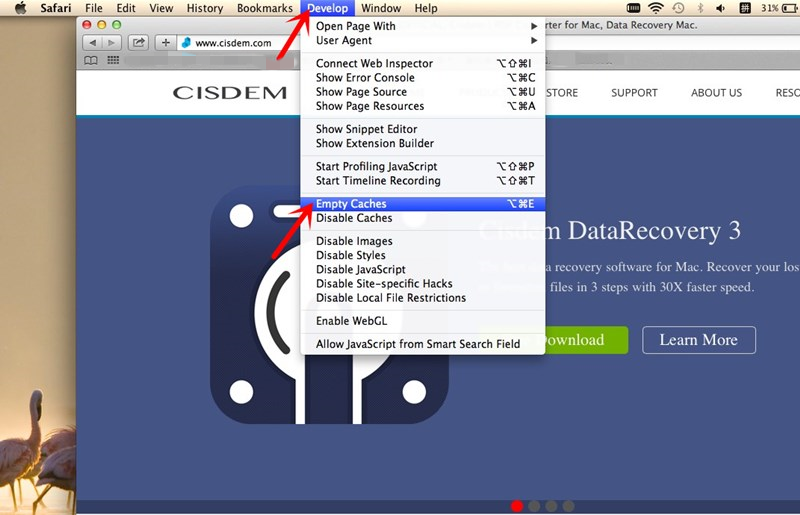The height and width of the screenshot is (515, 800).
Task: Open the Help menu
Action: coord(426,8)
